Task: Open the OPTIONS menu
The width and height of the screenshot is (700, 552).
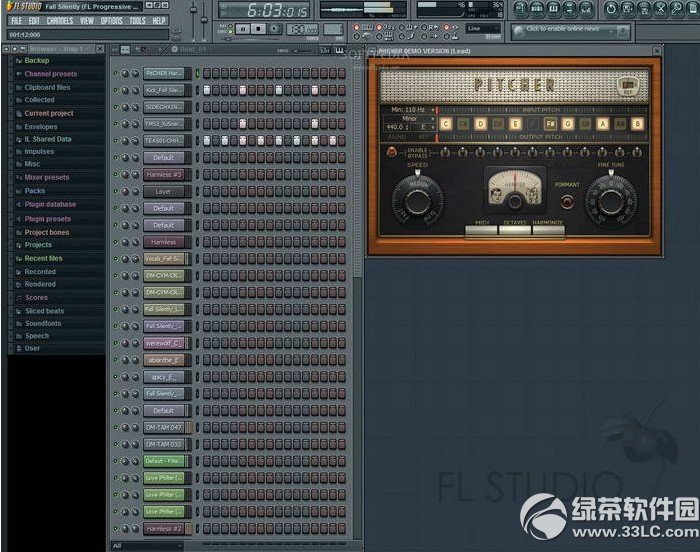Action: (x=111, y=21)
